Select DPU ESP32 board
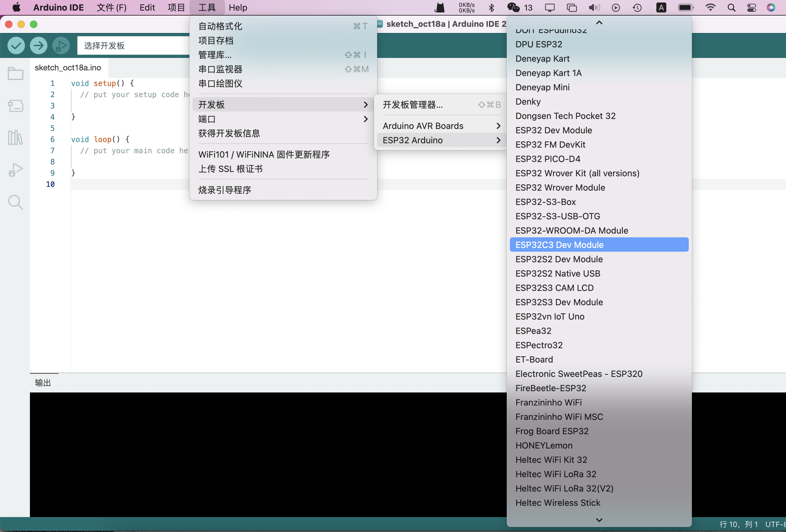 [x=599, y=44]
